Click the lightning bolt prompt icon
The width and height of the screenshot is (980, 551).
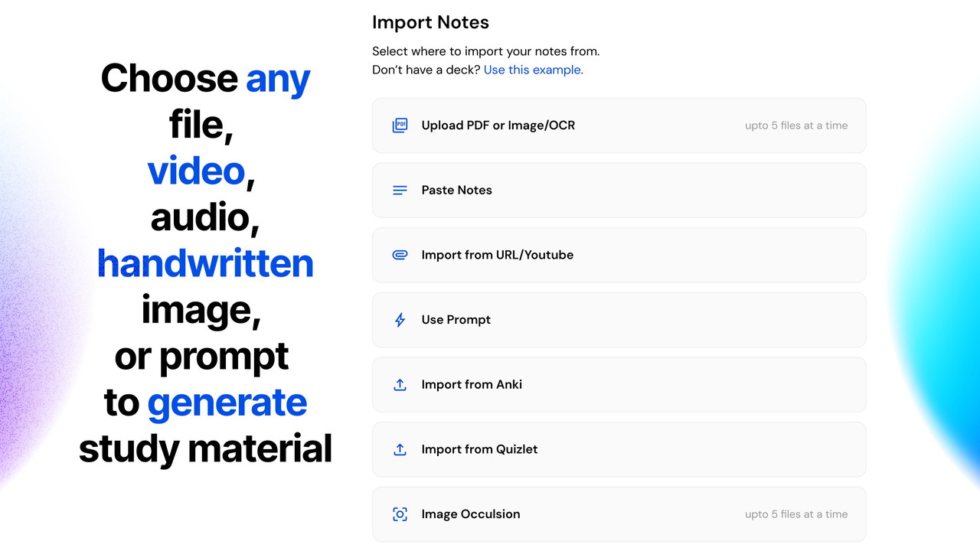(400, 320)
